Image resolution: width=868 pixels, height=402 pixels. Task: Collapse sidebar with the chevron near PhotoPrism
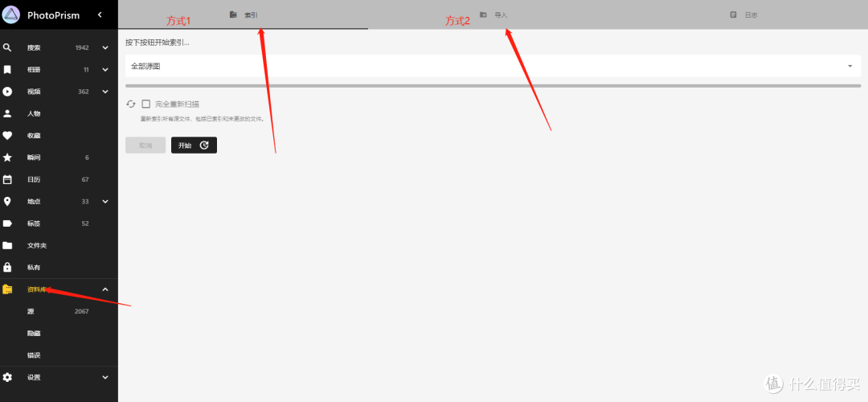100,15
